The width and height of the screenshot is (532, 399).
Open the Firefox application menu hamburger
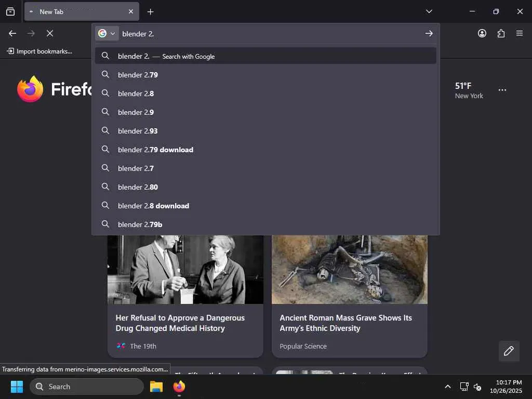(520, 33)
